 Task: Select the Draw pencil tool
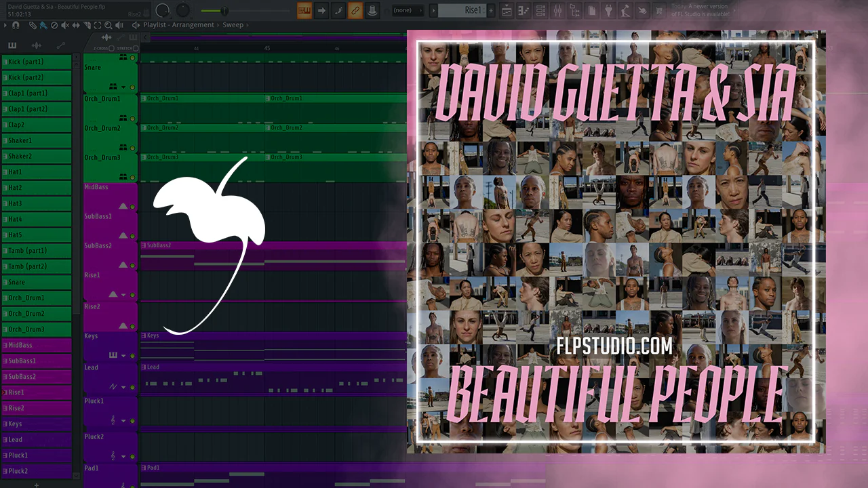[33, 25]
